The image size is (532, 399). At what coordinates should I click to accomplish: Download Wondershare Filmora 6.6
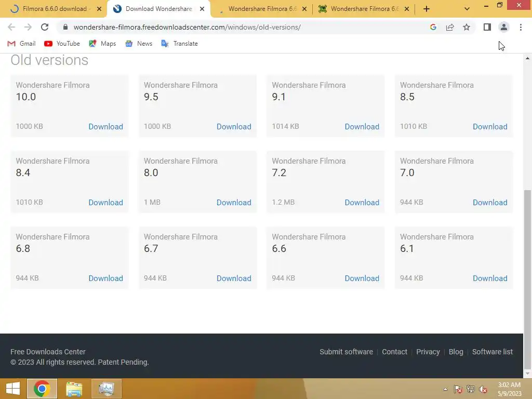(362, 278)
